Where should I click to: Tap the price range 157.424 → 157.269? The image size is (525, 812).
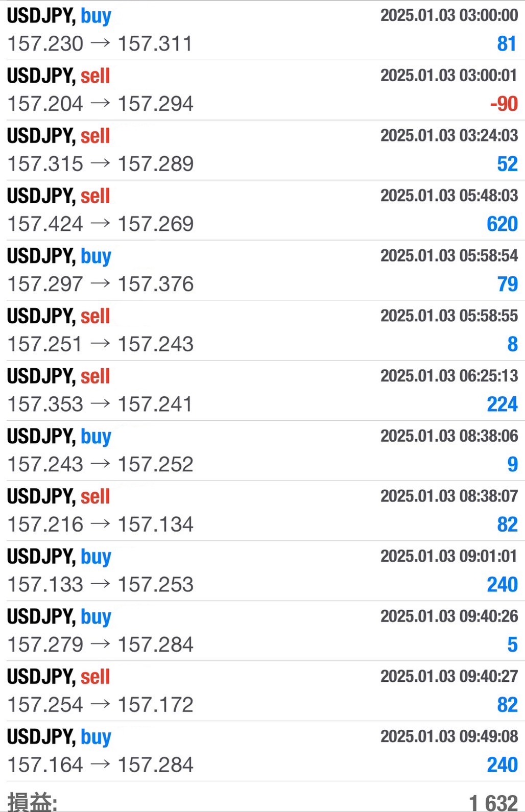pyautogui.click(x=101, y=224)
